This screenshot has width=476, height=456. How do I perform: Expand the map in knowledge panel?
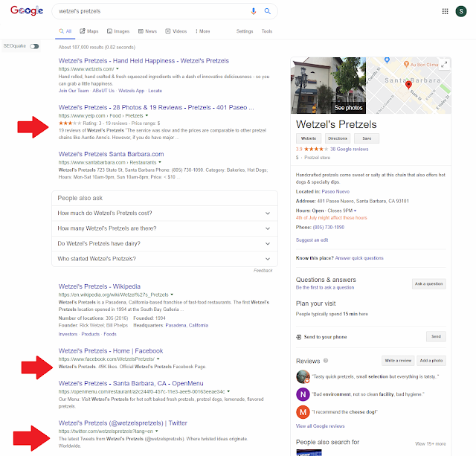click(x=444, y=65)
